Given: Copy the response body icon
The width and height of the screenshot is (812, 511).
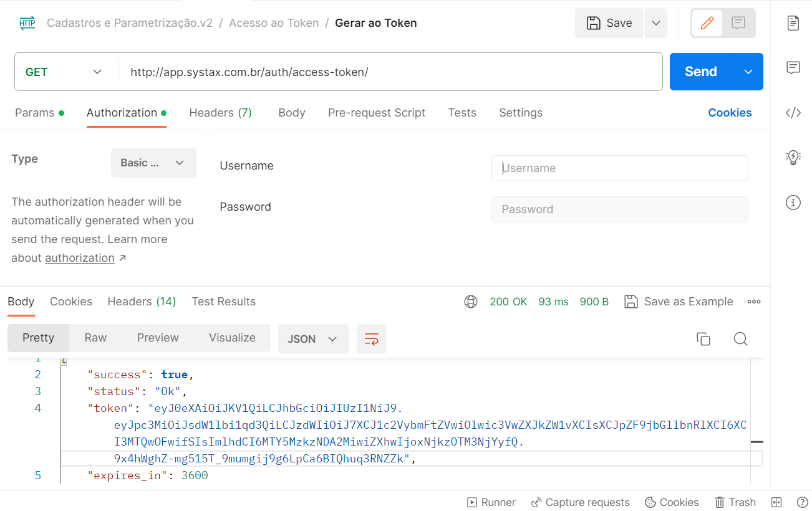Looking at the screenshot, I should pyautogui.click(x=703, y=339).
